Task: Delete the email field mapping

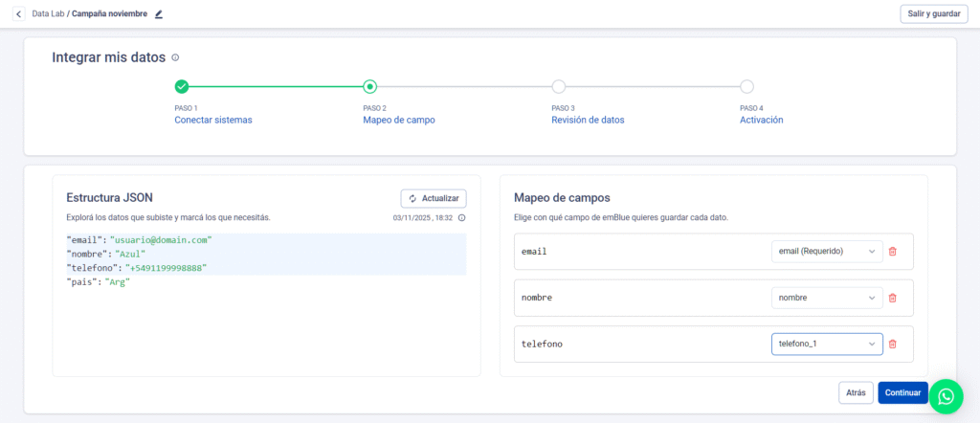Action: point(893,252)
